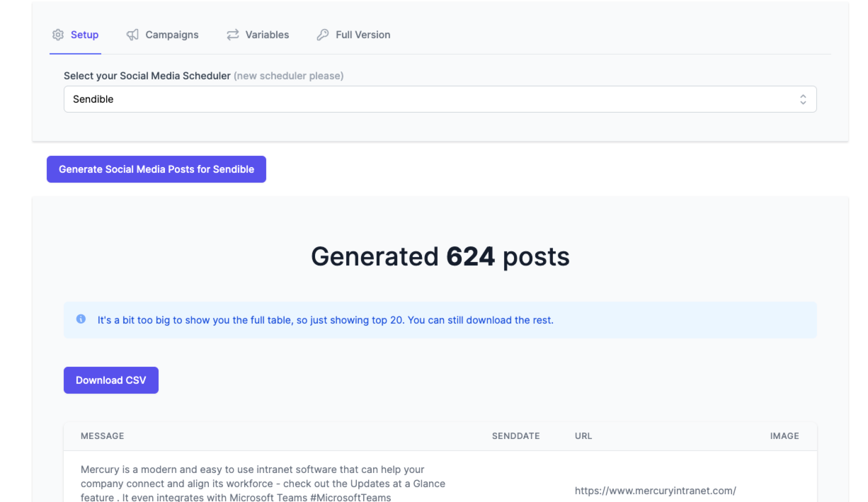Click the 'Select your Social Media Scheduler' label
868x502 pixels.
[147, 76]
